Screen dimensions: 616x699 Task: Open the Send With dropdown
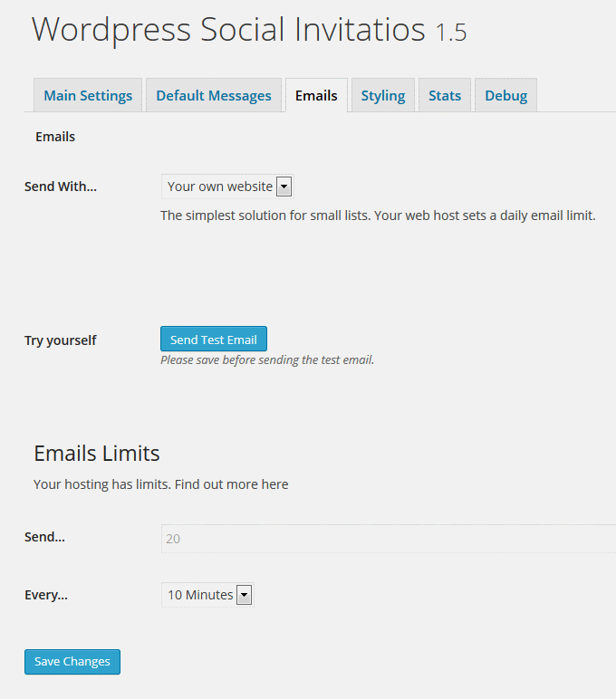pos(227,187)
